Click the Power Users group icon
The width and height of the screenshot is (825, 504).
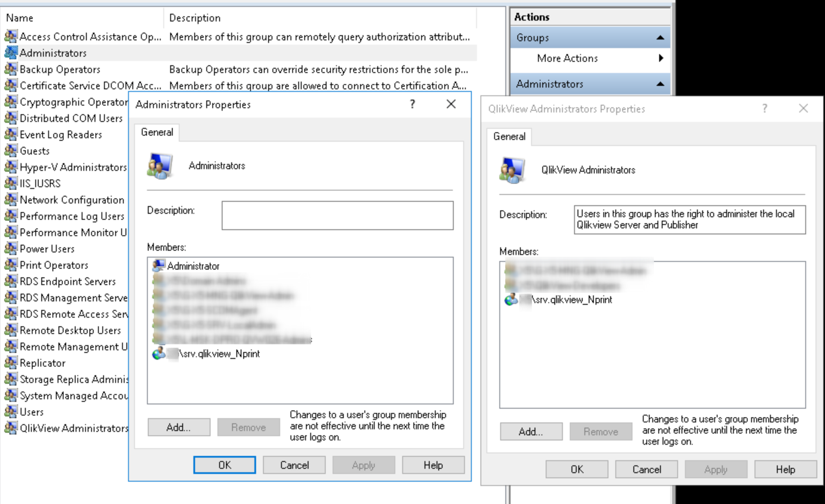click(11, 249)
